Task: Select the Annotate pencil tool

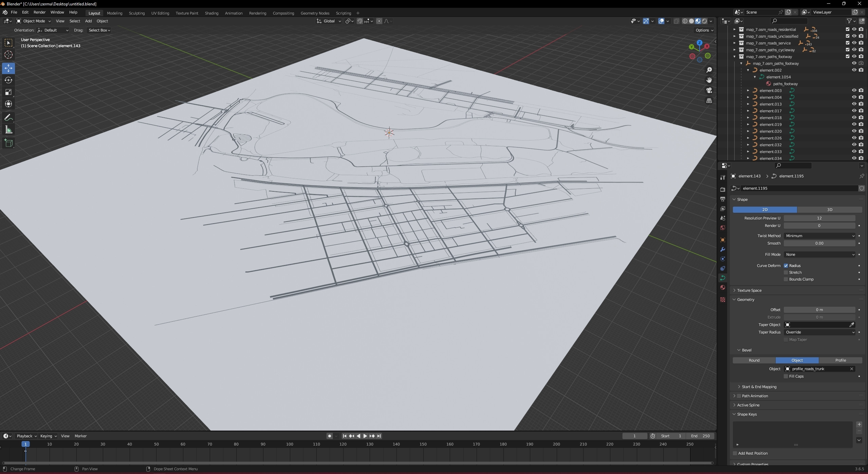Action: point(8,118)
